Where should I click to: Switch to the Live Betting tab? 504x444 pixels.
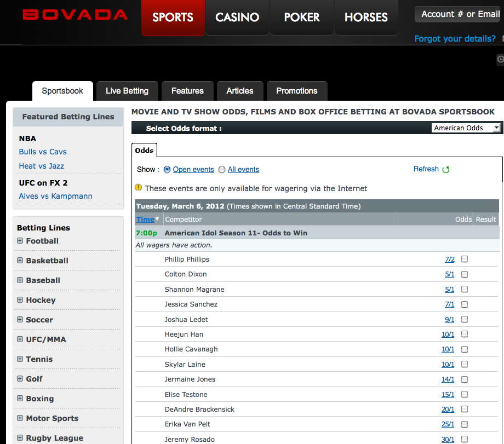point(127,91)
